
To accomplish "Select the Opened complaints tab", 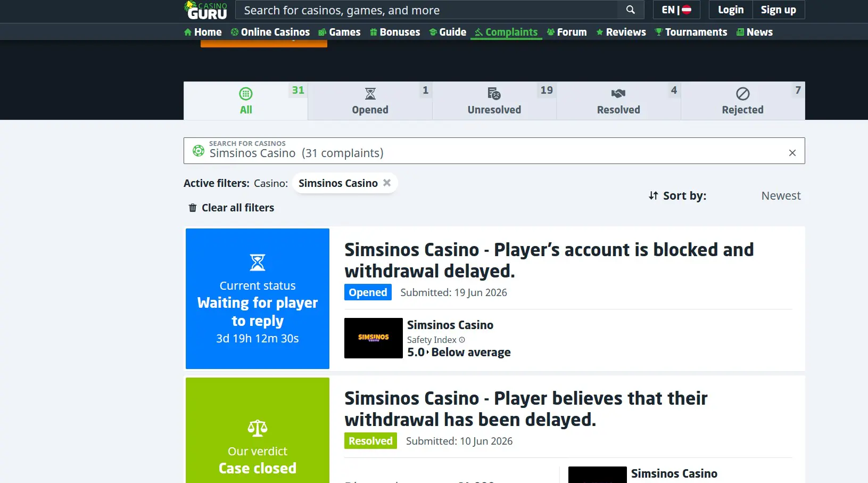I will [370, 101].
